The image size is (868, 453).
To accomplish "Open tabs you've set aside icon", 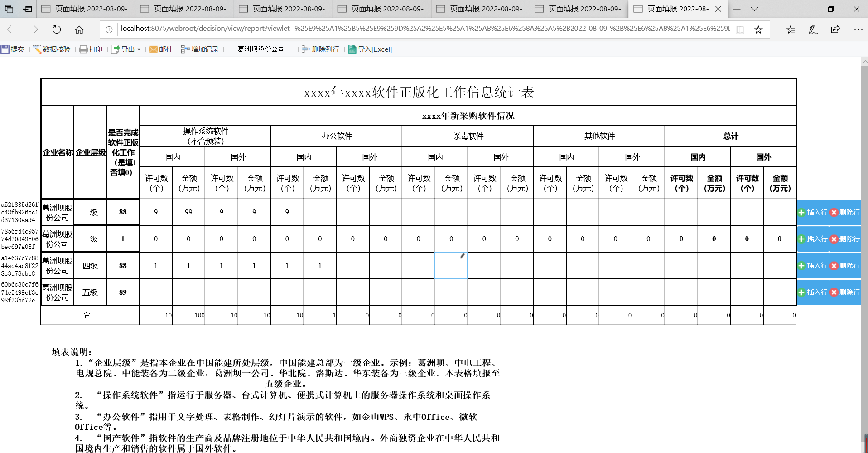I will pos(9,9).
